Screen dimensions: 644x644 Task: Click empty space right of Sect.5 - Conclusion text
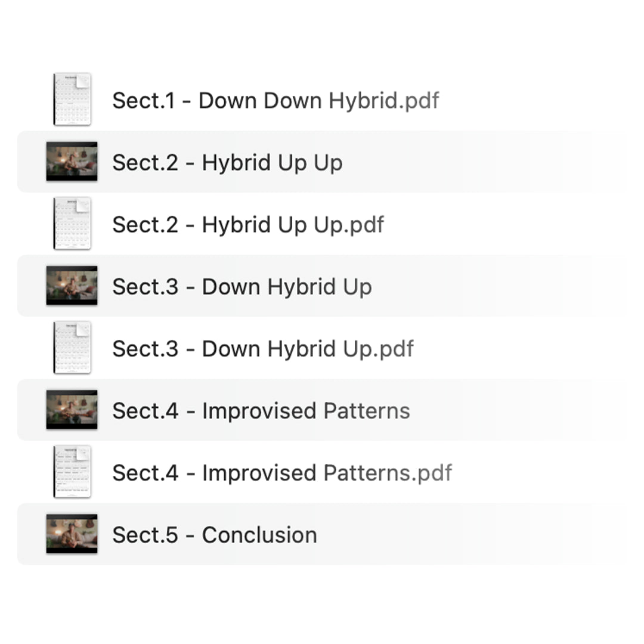coord(465,535)
